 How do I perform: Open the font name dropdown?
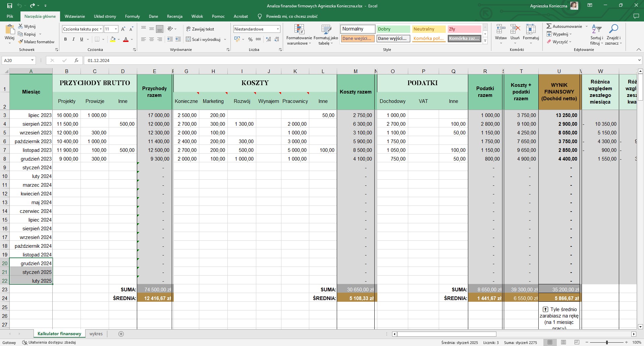pyautogui.click(x=101, y=29)
